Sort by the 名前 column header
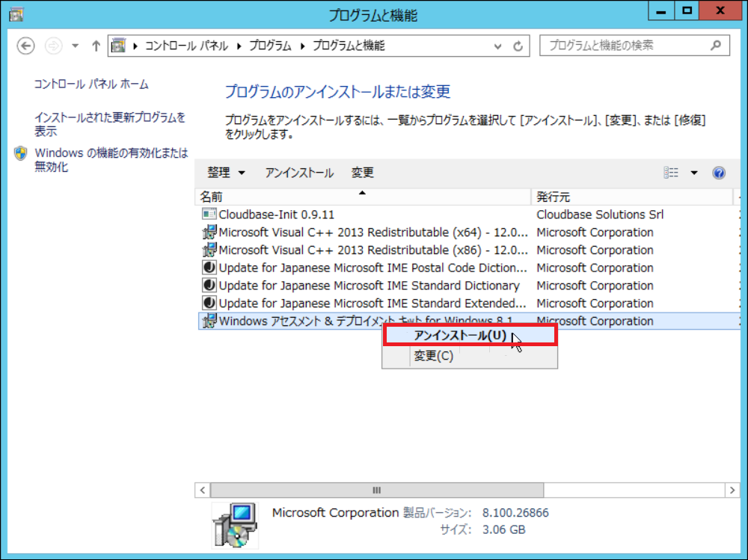This screenshot has height=560, width=748. pos(363,197)
